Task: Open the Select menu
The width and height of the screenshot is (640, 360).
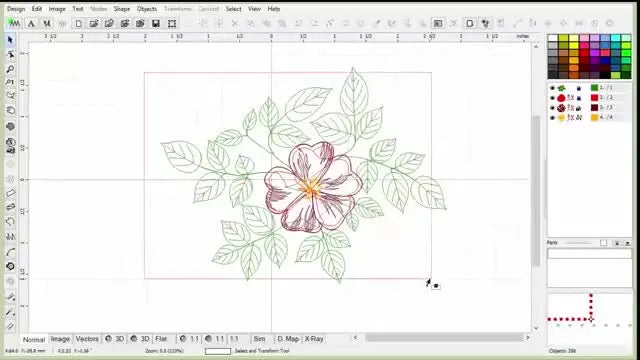Action: click(233, 9)
